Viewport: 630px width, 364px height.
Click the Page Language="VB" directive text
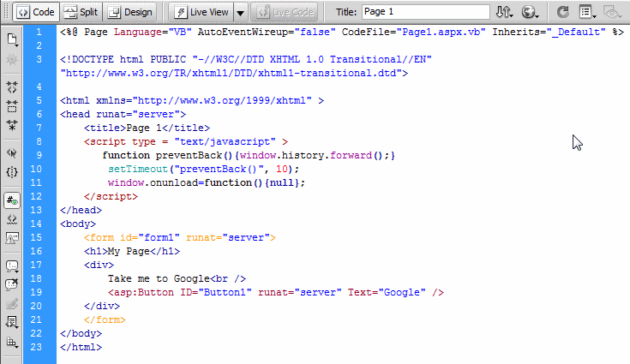point(138,32)
